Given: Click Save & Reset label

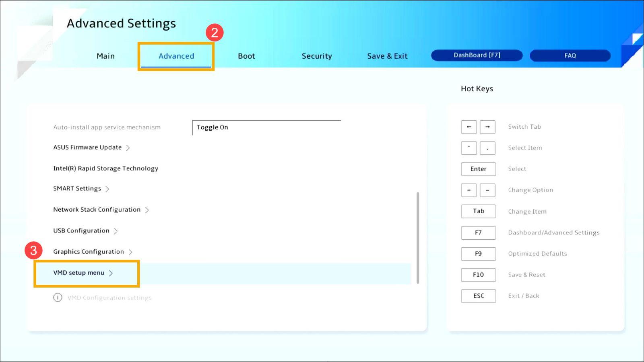Looking at the screenshot, I should coord(526,275).
